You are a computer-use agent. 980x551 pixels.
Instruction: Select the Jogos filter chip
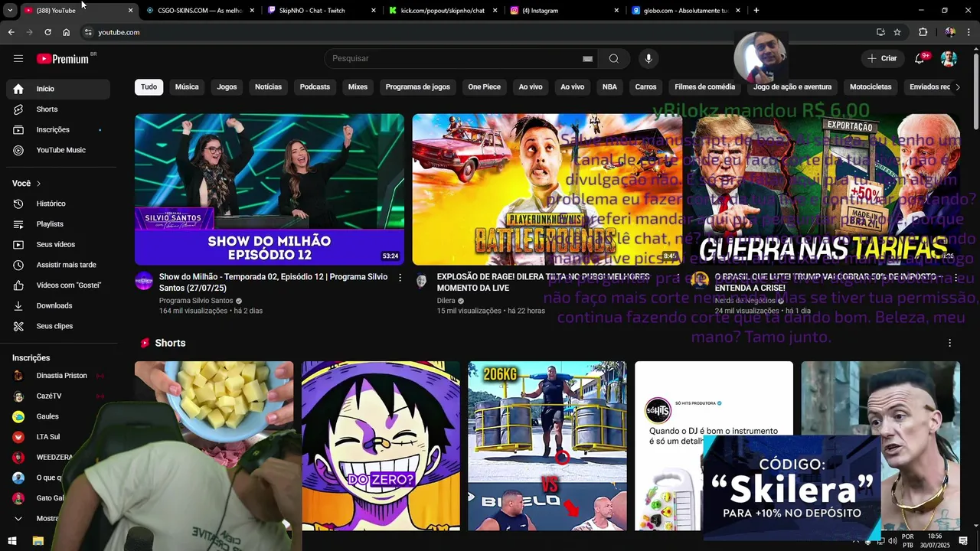pos(227,87)
